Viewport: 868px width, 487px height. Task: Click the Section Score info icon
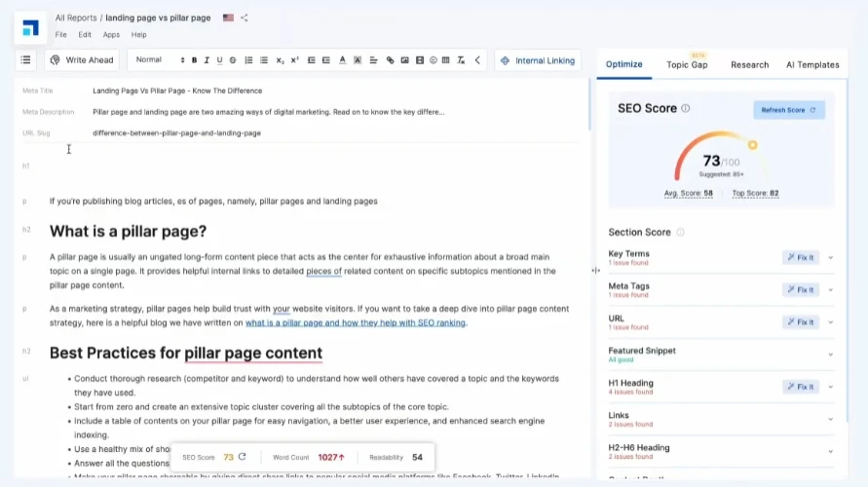pyautogui.click(x=680, y=232)
